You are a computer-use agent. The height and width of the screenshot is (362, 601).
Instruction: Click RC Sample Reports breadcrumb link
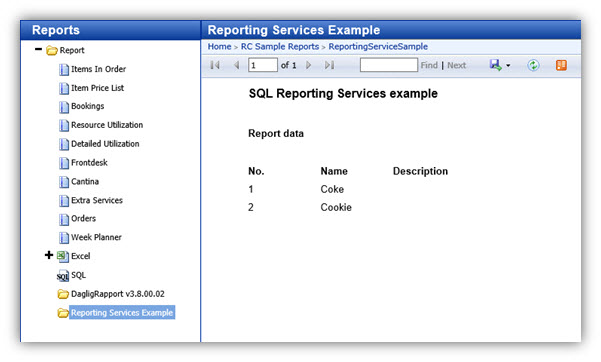point(280,47)
